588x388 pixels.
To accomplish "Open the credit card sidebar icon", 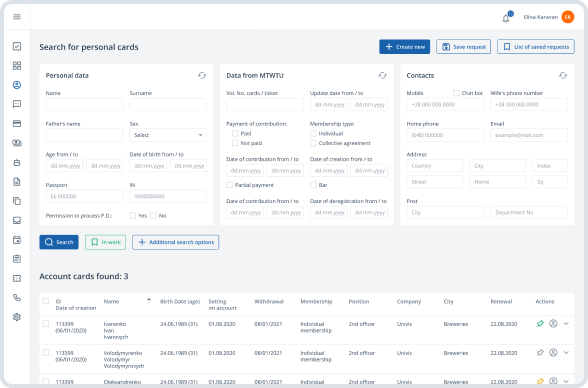I will coord(17,124).
